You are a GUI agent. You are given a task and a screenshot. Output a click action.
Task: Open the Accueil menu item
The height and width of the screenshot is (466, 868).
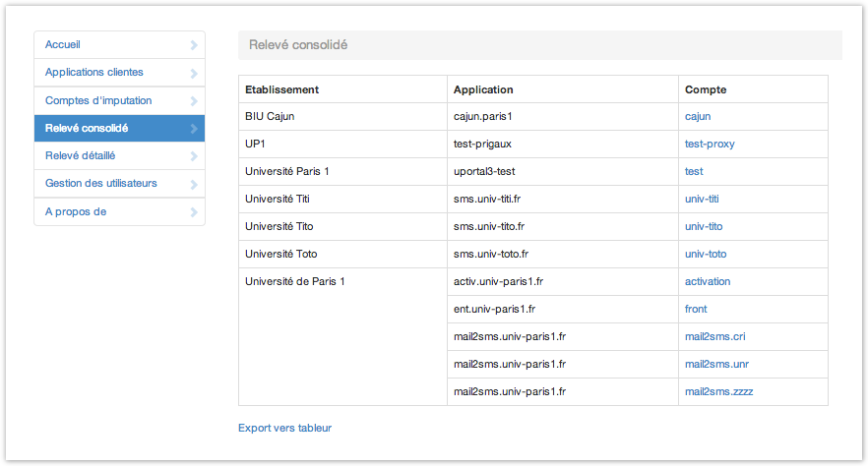tap(63, 44)
